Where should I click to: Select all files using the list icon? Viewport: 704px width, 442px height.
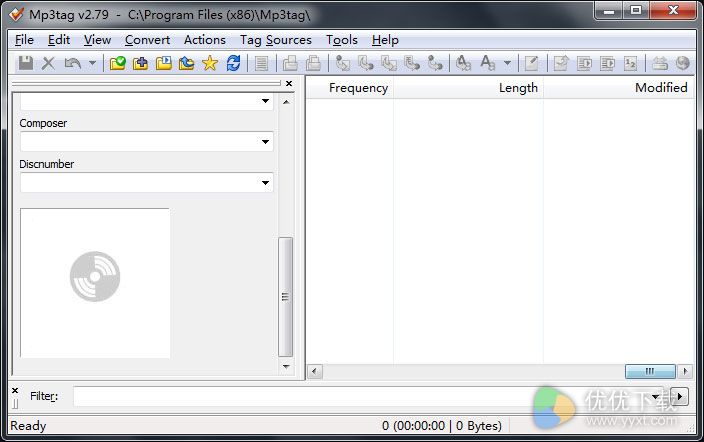[261, 63]
